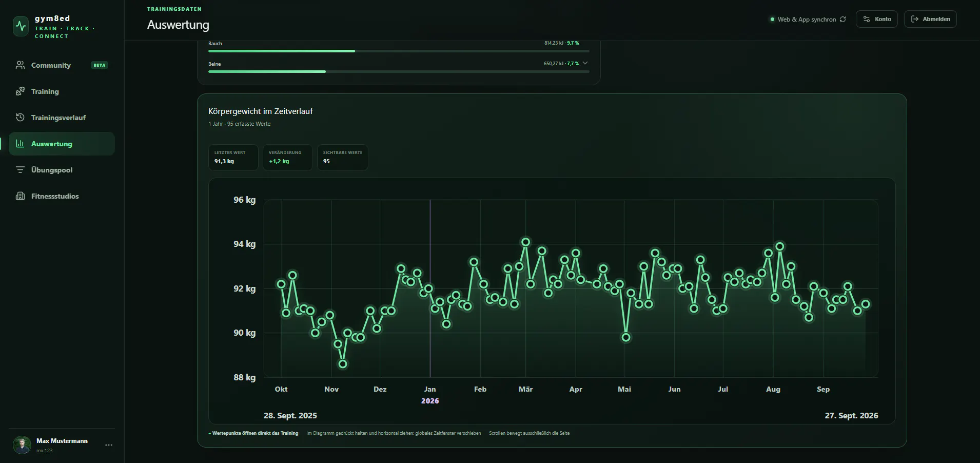Click the '1 Jahr · 95 erfasste Werte' subtitle
This screenshot has height=463, width=980.
pos(239,124)
